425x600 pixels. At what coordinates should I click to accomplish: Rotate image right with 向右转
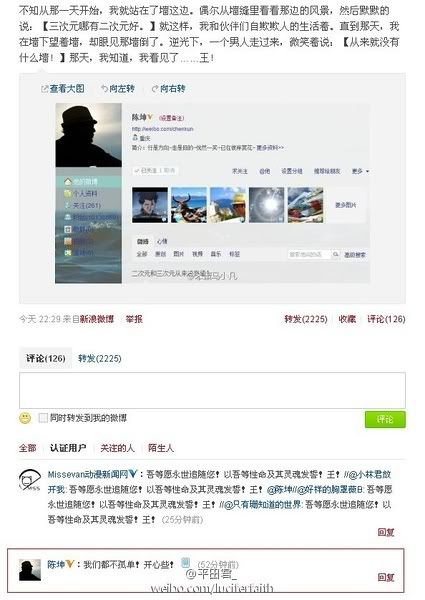[x=168, y=89]
